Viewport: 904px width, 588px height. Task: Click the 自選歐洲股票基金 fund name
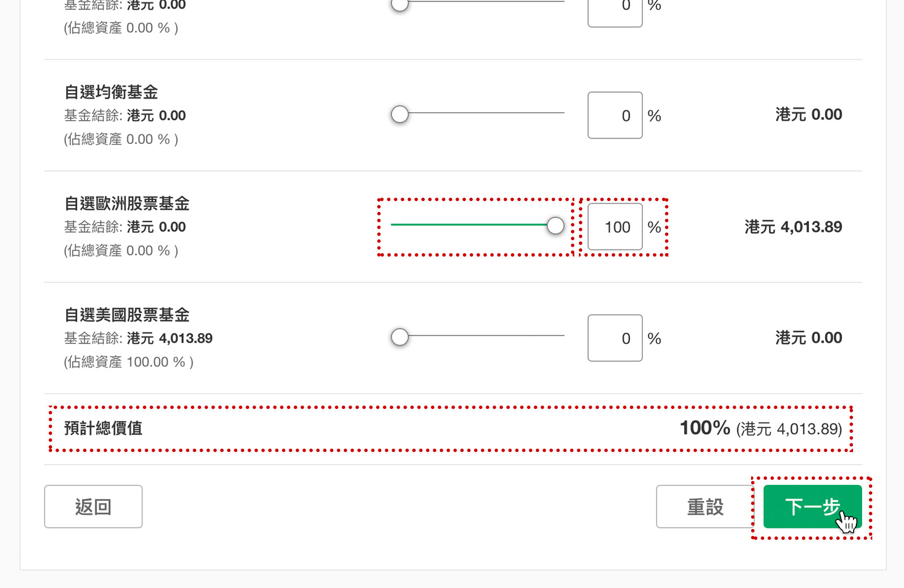pyautogui.click(x=127, y=203)
